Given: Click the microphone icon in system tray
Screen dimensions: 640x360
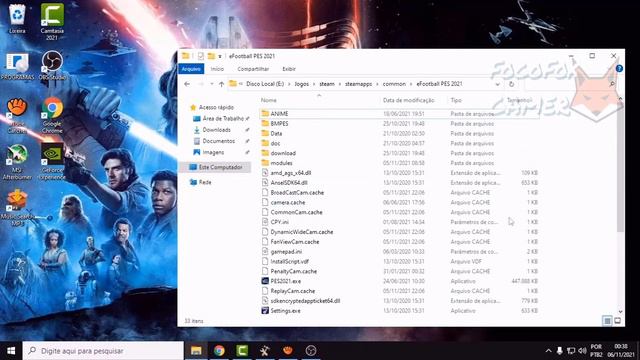Looking at the screenshot, I should 560,351.
